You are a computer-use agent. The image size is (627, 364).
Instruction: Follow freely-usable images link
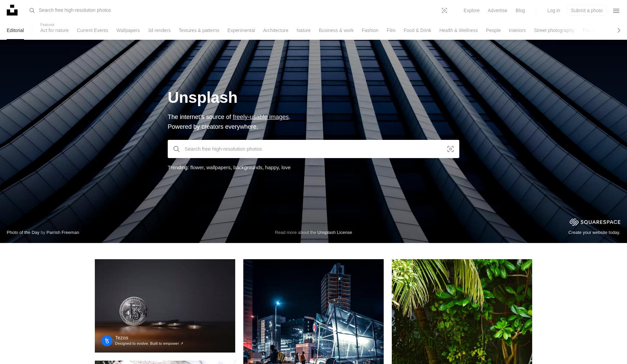(x=261, y=117)
